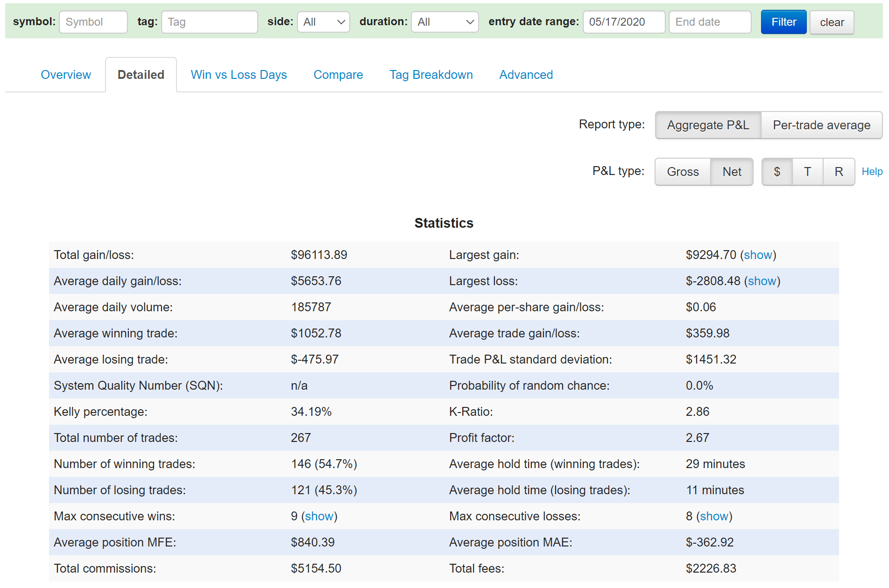
Task: Show the largest gain trade
Action: 757,255
